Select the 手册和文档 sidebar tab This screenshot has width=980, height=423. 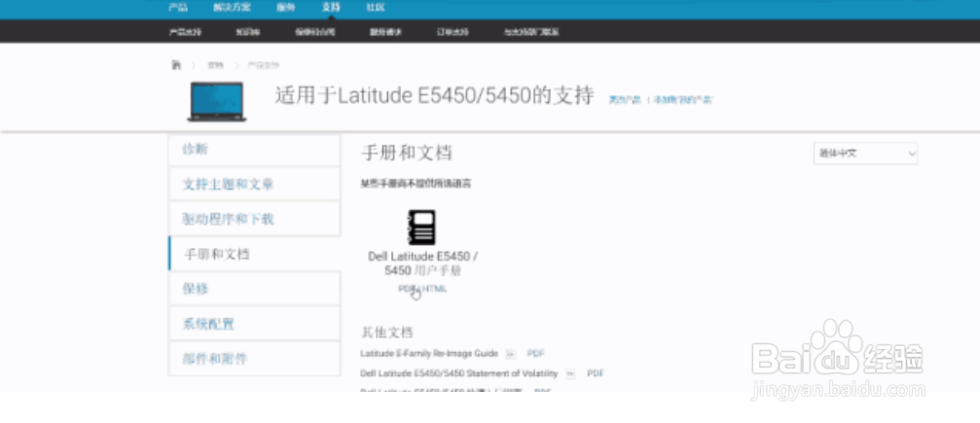(x=254, y=255)
